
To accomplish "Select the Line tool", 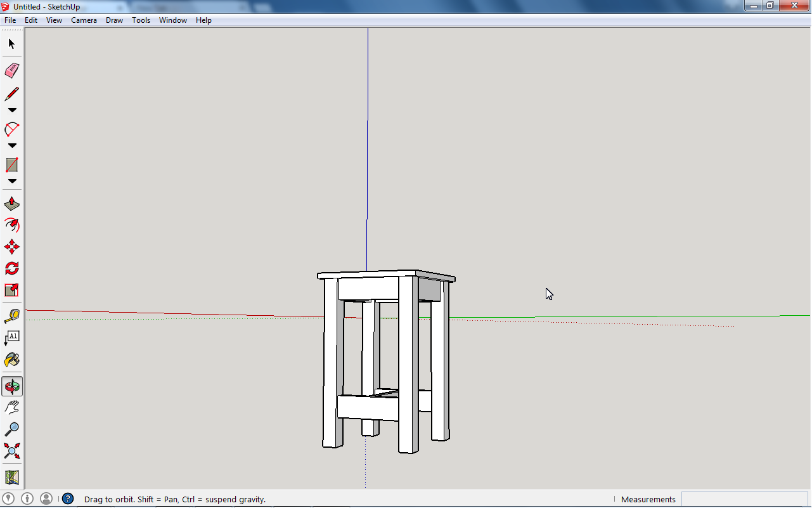I will pos(11,93).
